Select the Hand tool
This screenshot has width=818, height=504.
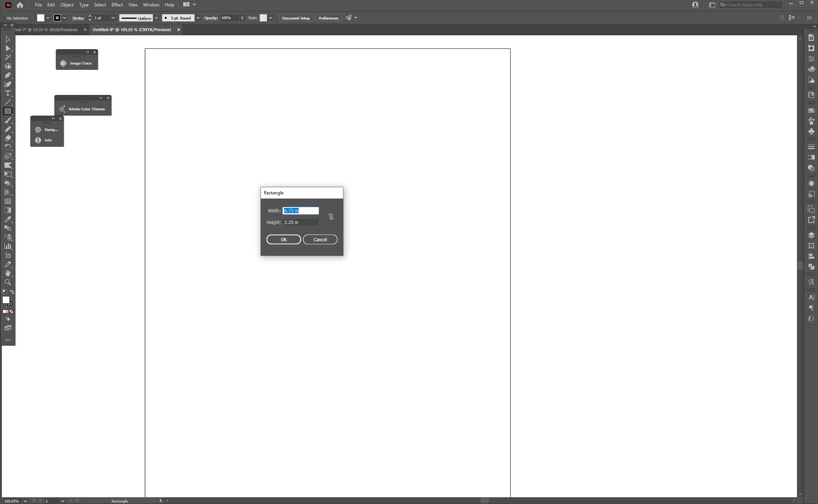pos(8,273)
